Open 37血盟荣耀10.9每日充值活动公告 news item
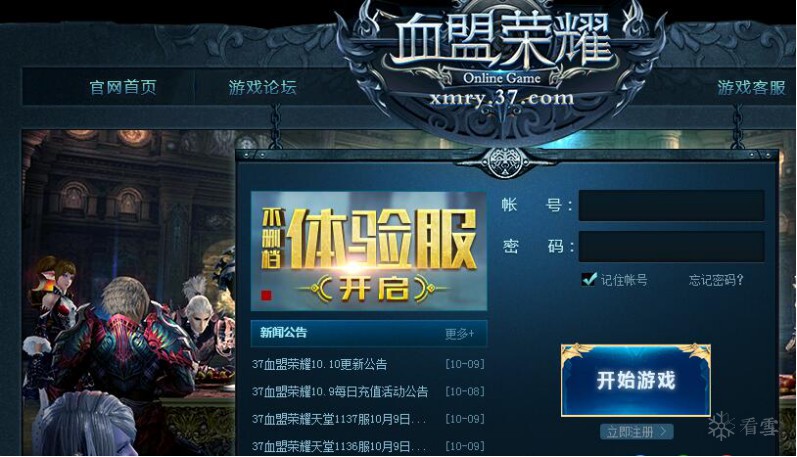This screenshot has height=457, width=797. [340, 392]
